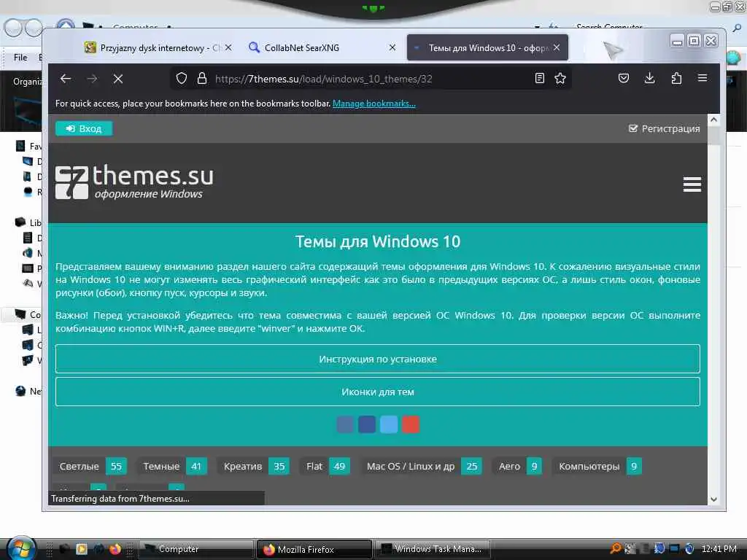Select the Computer node in the Explorer tree
747x560 pixels.
click(28, 314)
